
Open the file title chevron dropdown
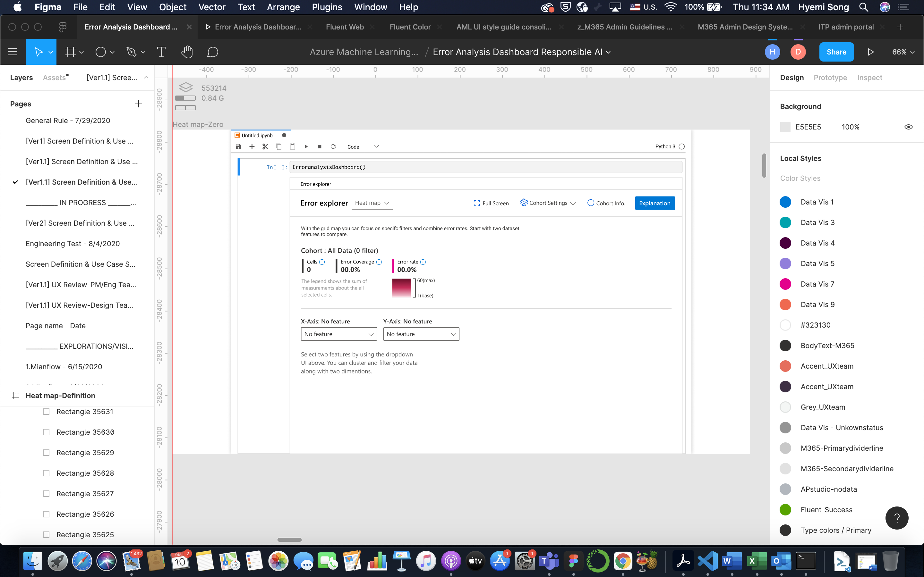tap(608, 52)
